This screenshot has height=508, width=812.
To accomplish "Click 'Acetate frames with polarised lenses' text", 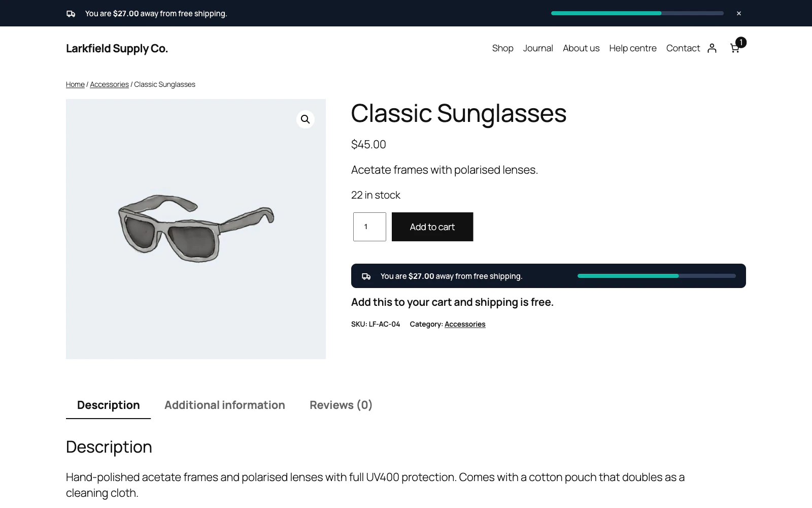I will click(445, 170).
